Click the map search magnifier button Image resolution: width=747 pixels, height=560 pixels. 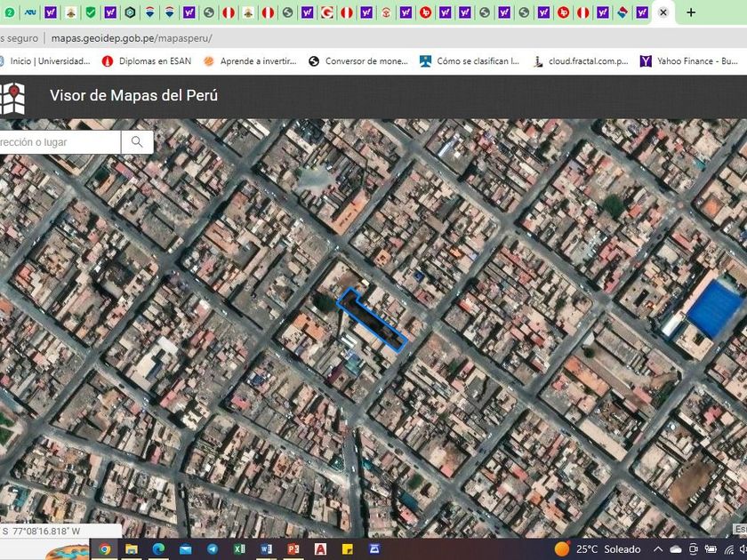137,142
